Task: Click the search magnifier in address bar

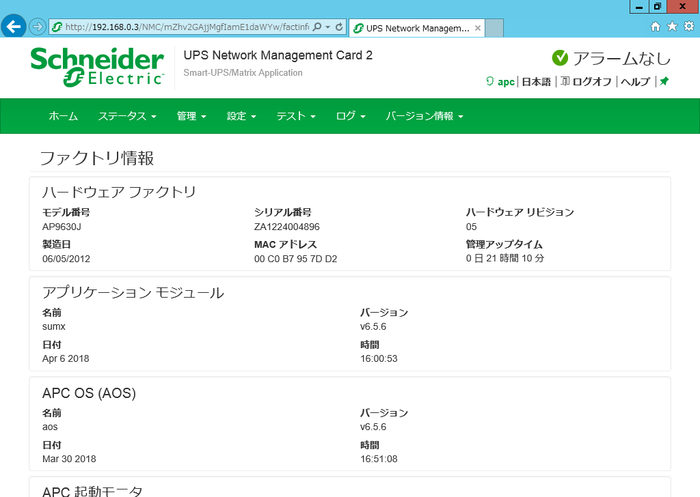Action: point(317,27)
